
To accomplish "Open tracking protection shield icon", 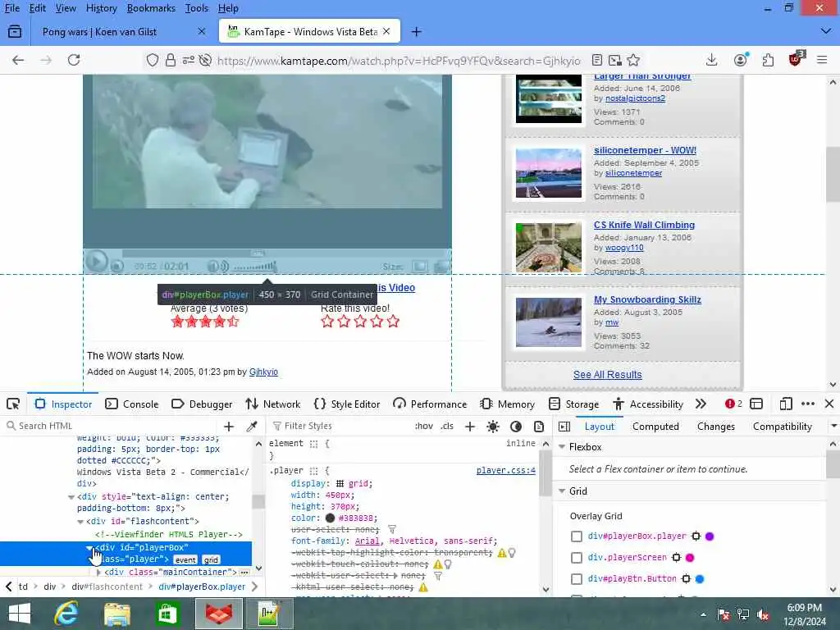I will click(x=153, y=60).
